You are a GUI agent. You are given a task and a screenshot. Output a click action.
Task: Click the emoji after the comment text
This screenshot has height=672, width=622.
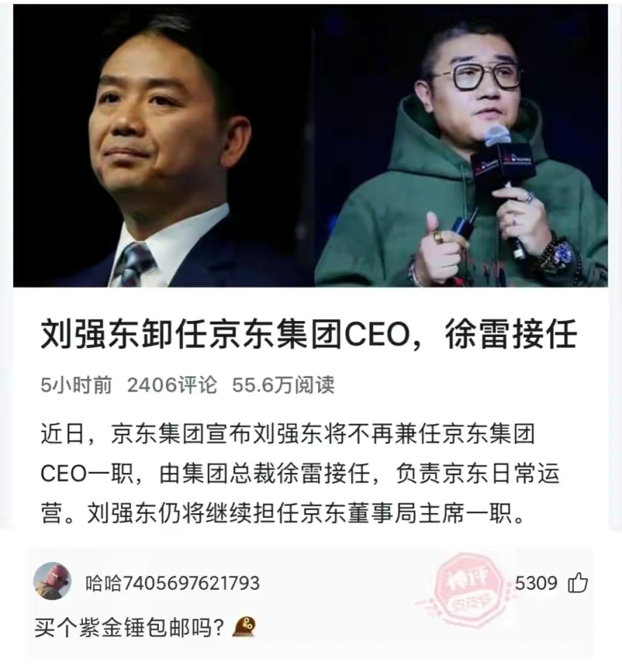(x=245, y=627)
